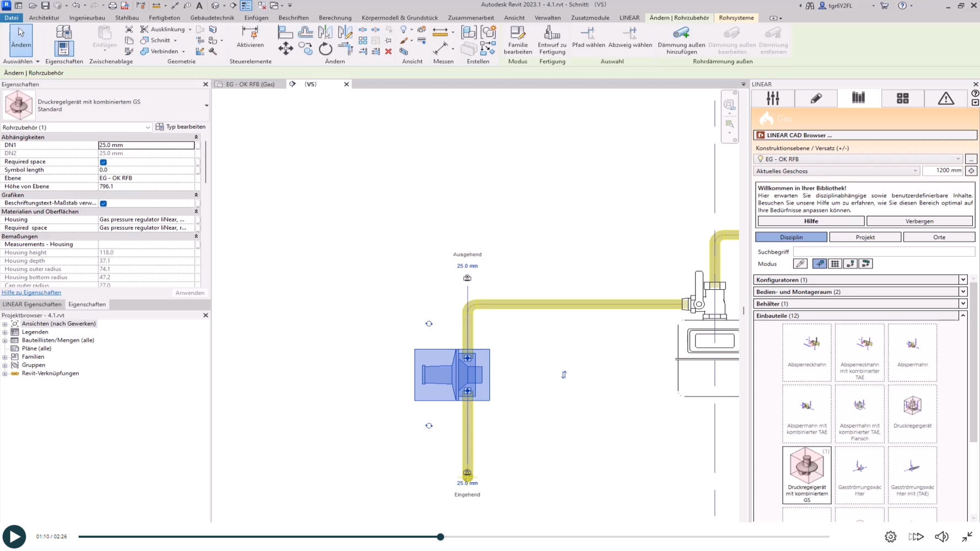Click the Familie bearbeiten ribbon icon
The width and height of the screenshot is (980, 551).
pyautogui.click(x=518, y=34)
